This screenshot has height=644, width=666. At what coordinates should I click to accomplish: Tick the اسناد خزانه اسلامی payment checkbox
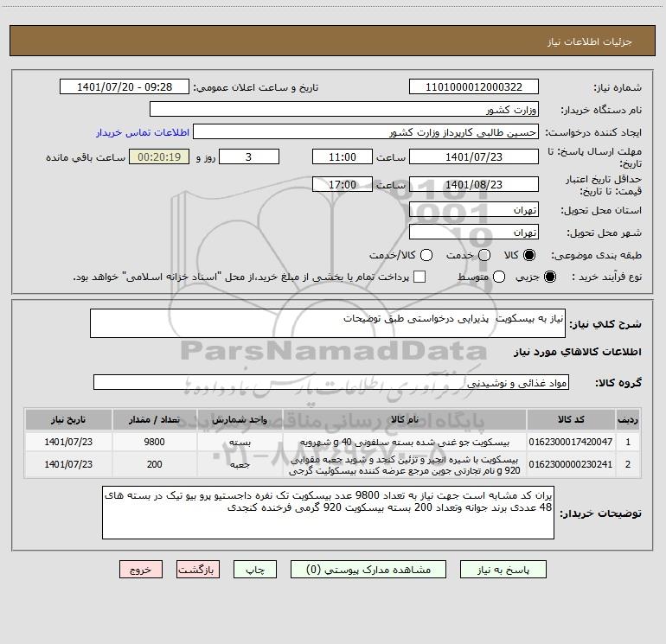click(x=419, y=277)
